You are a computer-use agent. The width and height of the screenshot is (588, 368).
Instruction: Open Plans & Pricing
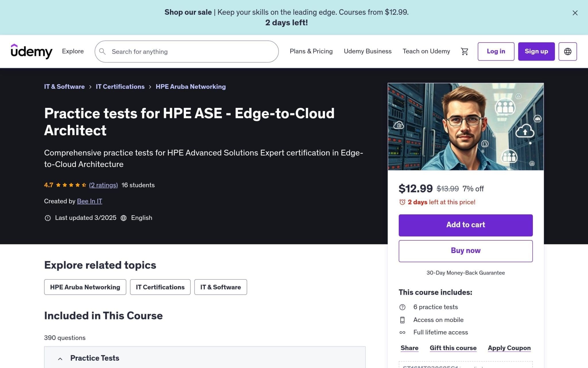[x=311, y=51]
